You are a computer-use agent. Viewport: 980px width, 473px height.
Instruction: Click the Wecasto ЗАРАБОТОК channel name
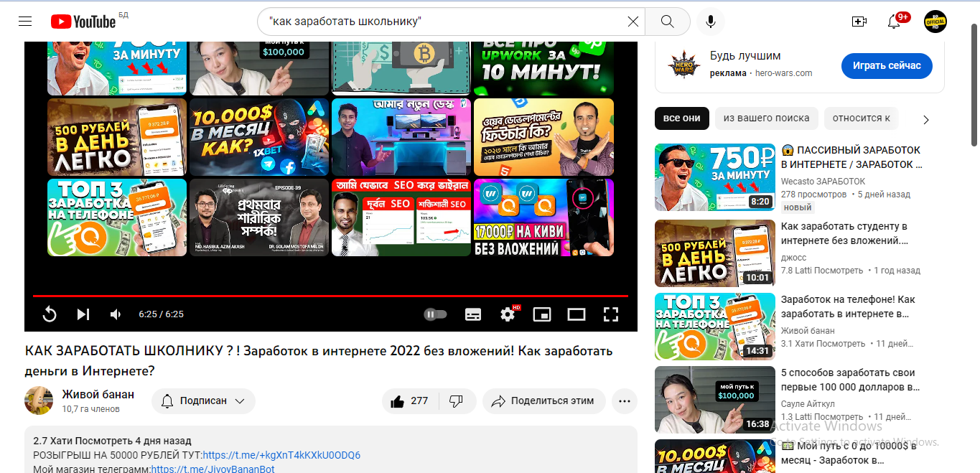tap(823, 182)
